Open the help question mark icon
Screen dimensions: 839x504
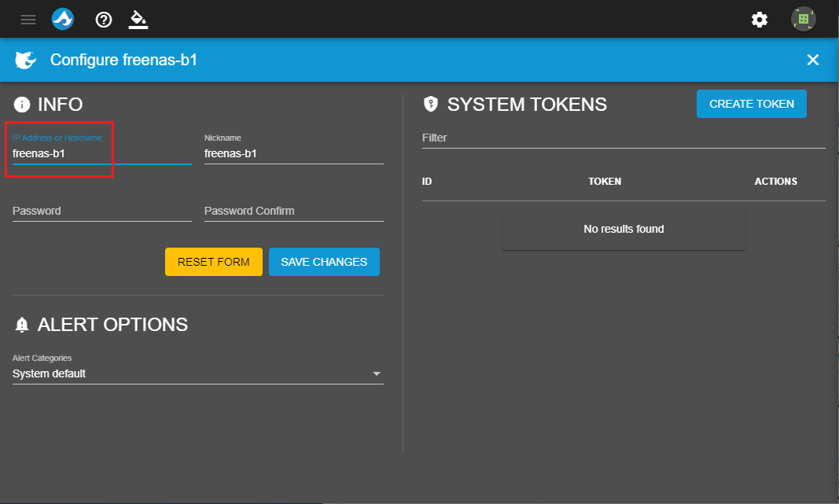pos(103,20)
